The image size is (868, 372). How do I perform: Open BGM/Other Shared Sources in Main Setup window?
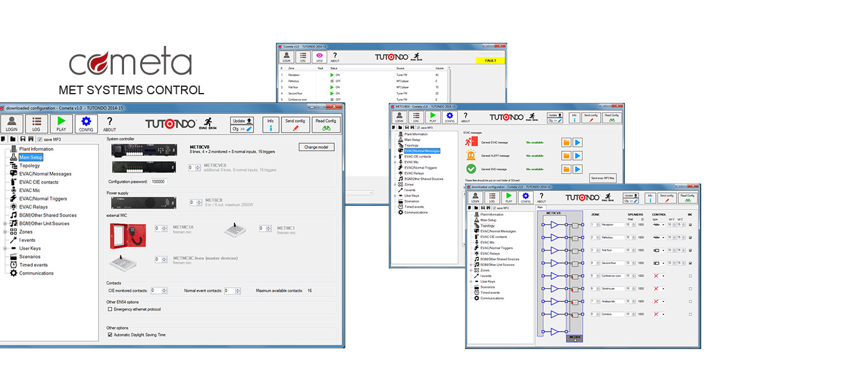click(x=48, y=215)
